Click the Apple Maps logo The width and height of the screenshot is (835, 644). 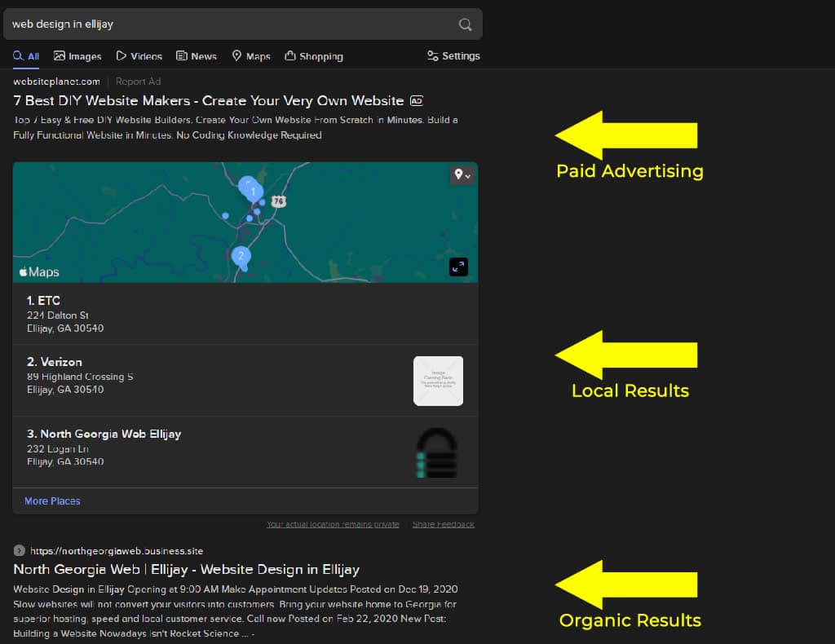pos(39,272)
